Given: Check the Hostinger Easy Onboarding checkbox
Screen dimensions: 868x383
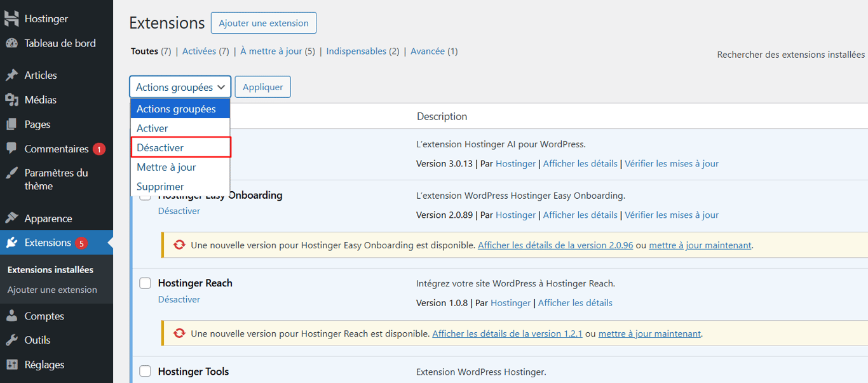Looking at the screenshot, I should tap(145, 195).
